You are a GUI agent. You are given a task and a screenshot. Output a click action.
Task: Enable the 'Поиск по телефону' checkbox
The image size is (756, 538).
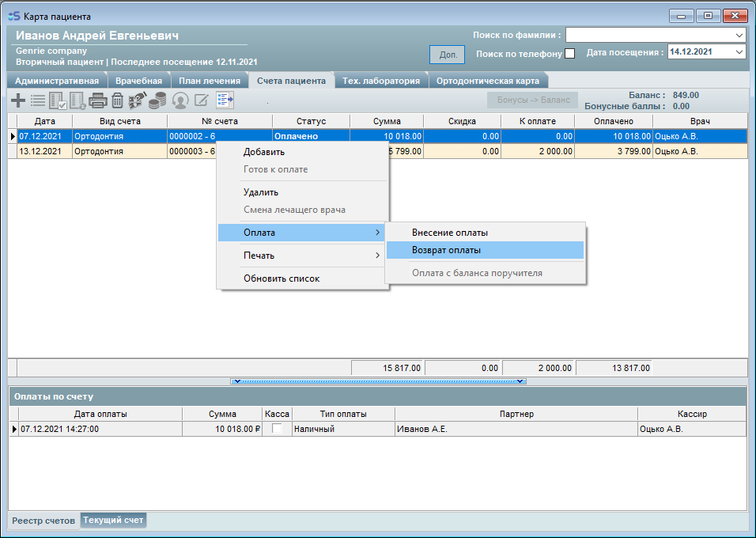click(569, 54)
